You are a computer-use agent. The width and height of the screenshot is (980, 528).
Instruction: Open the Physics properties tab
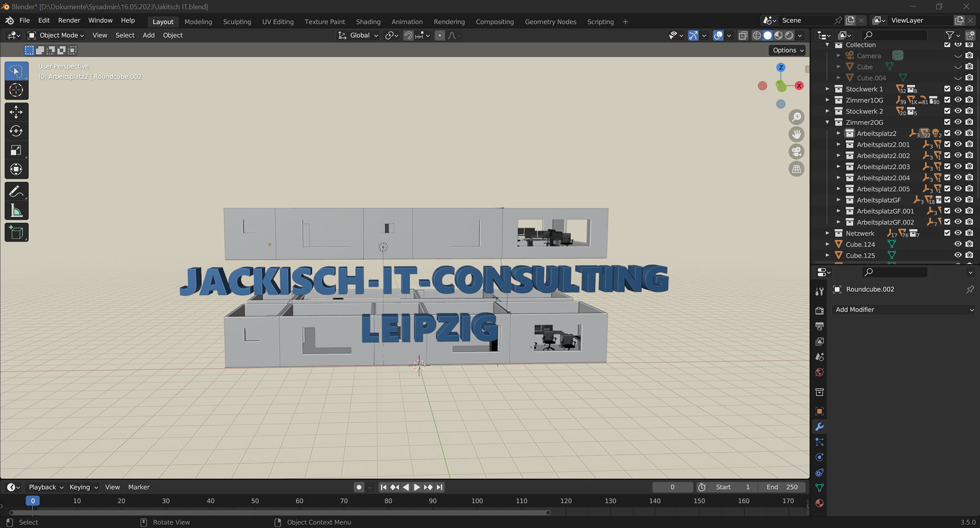(x=820, y=457)
